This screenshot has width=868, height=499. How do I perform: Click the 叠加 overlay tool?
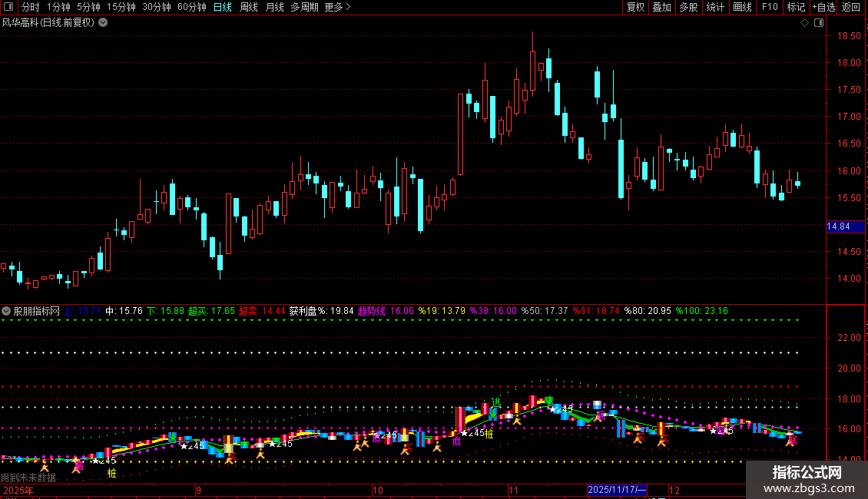click(661, 7)
